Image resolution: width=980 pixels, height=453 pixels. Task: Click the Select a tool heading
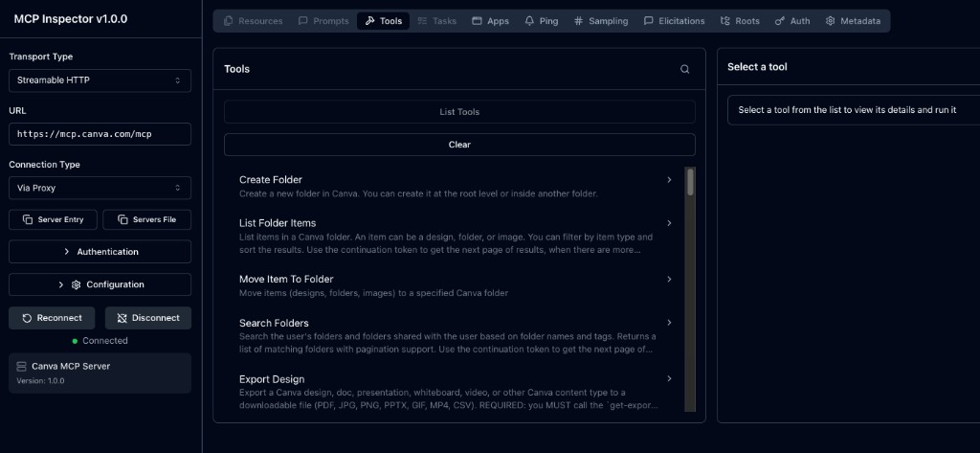click(x=757, y=67)
